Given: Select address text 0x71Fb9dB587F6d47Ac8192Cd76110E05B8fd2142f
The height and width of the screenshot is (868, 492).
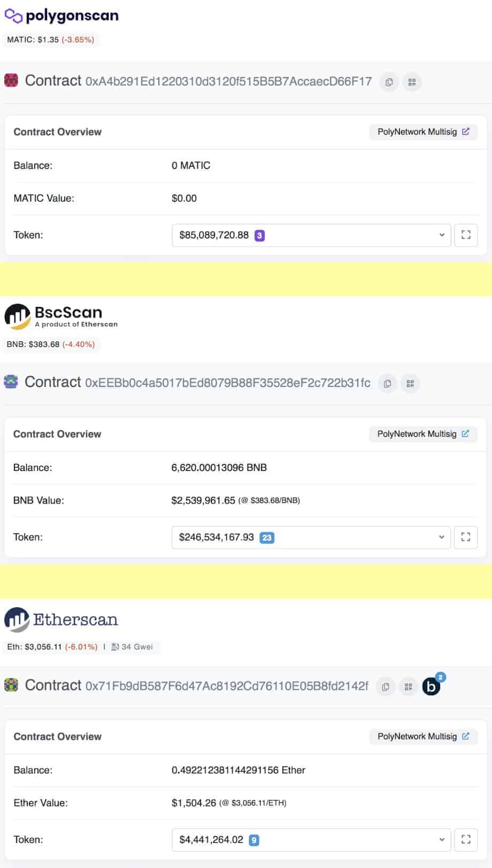Looking at the screenshot, I should pyautogui.click(x=227, y=686).
